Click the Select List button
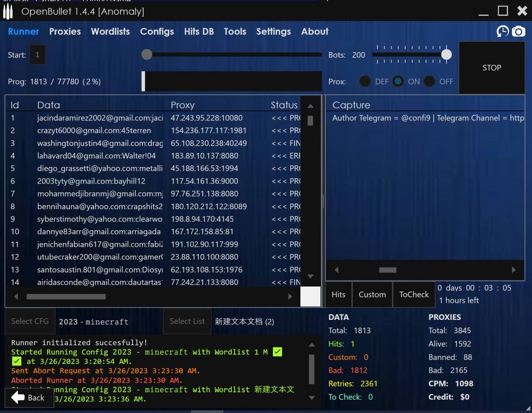532x413 pixels. coord(187,321)
